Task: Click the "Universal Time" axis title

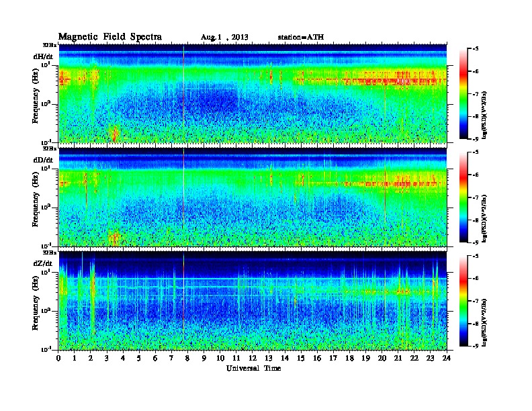Action: pos(253,368)
